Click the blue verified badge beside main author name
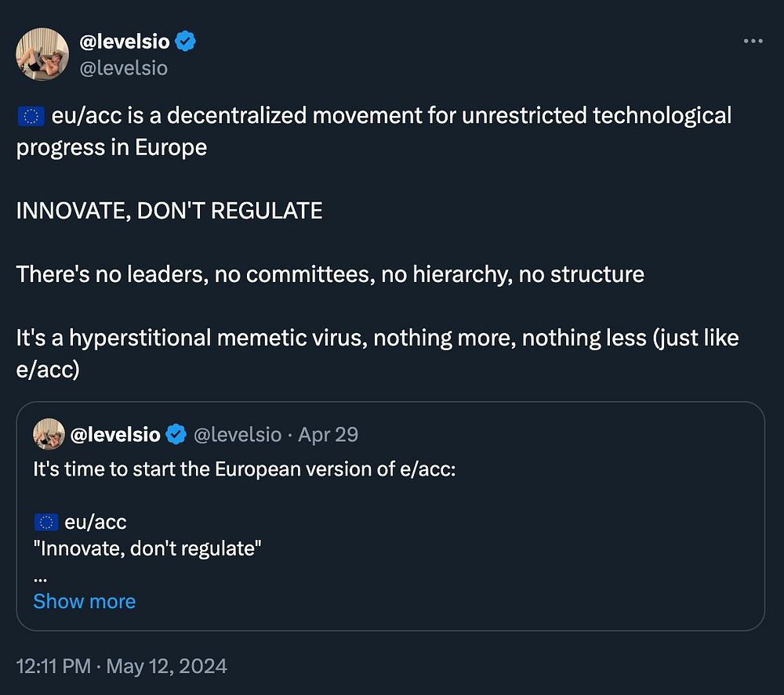The height and width of the screenshot is (695, 784). (186, 42)
